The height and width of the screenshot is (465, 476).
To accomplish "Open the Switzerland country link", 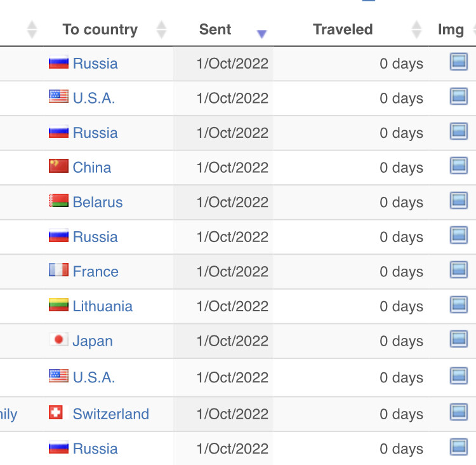I will (x=111, y=414).
